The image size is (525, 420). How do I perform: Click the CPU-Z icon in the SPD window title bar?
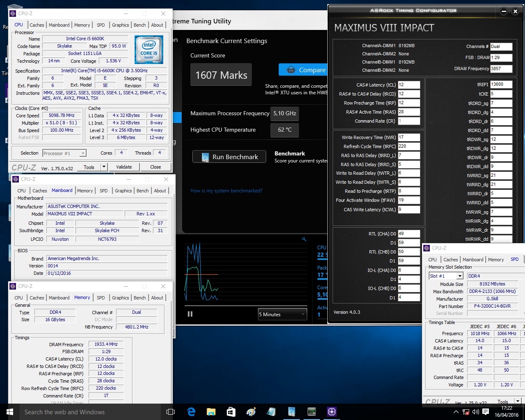[427, 248]
